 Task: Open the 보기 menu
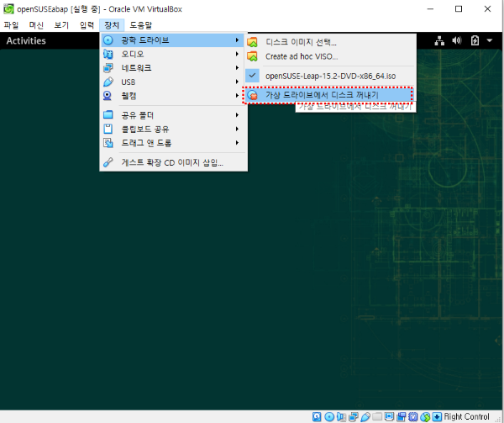61,25
